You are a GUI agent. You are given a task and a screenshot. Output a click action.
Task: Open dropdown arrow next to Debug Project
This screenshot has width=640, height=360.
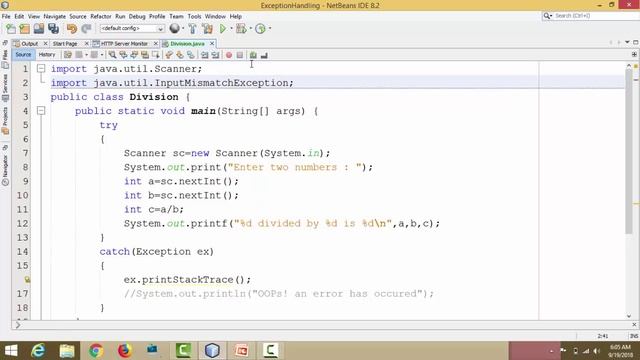coord(250,28)
